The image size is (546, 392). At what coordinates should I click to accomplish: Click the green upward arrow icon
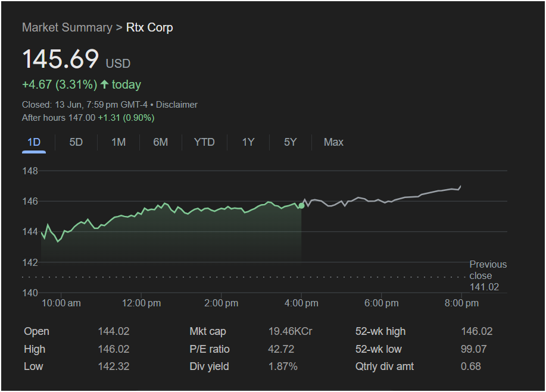[104, 84]
